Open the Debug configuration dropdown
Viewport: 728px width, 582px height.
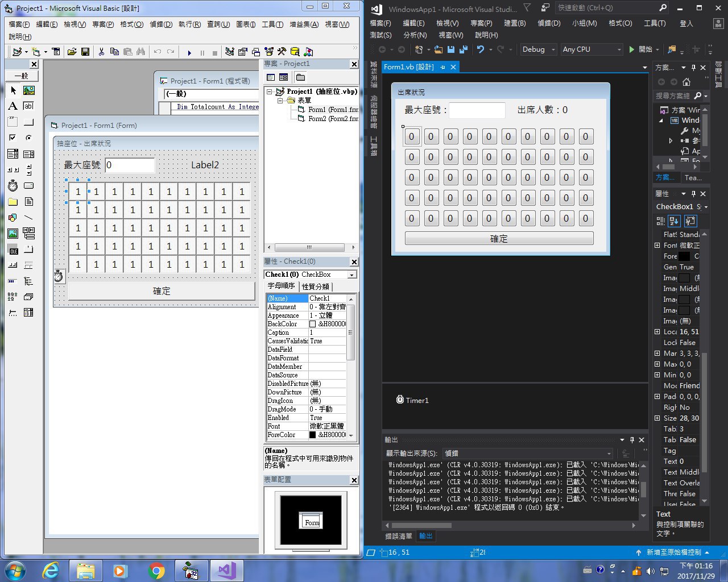[539, 49]
